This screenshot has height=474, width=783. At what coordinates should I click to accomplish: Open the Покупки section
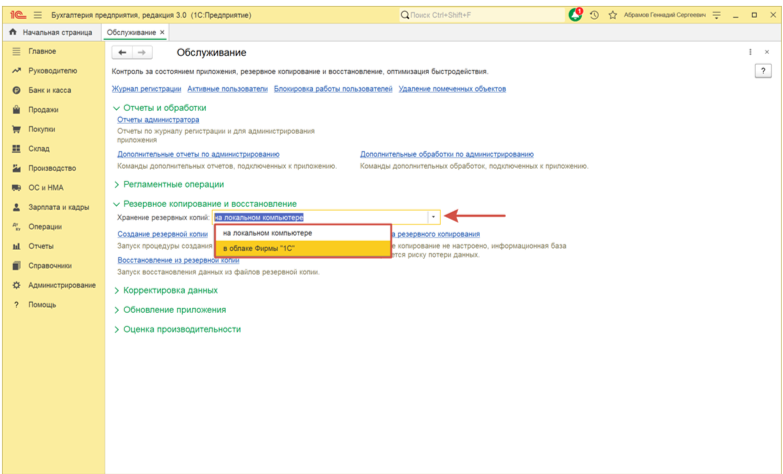pyautogui.click(x=41, y=129)
